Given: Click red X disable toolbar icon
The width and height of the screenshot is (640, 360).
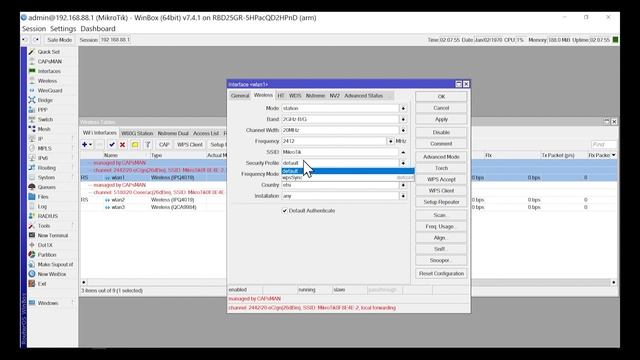Looking at the screenshot, I should (122, 144).
